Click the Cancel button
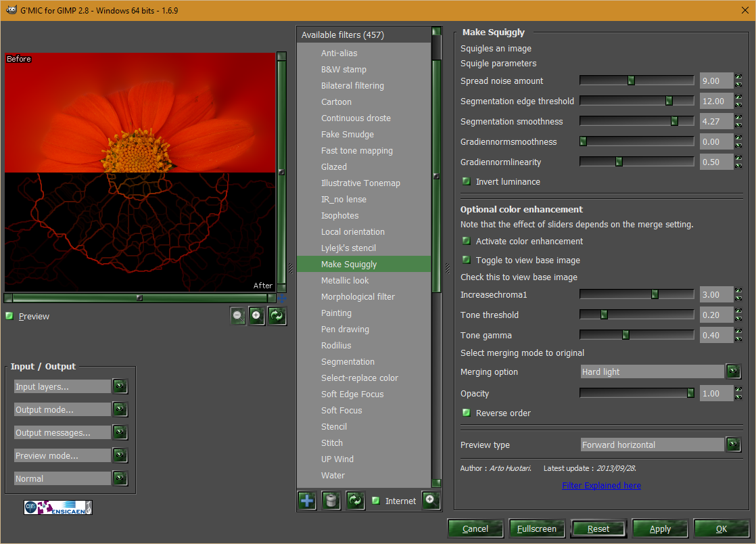 pos(475,528)
